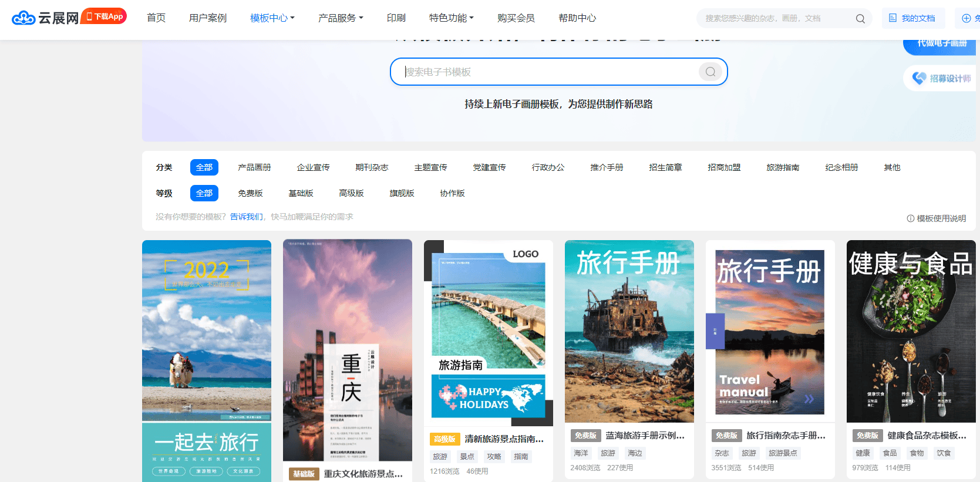
Task: Select the 行政办公 category
Action: coord(548,167)
